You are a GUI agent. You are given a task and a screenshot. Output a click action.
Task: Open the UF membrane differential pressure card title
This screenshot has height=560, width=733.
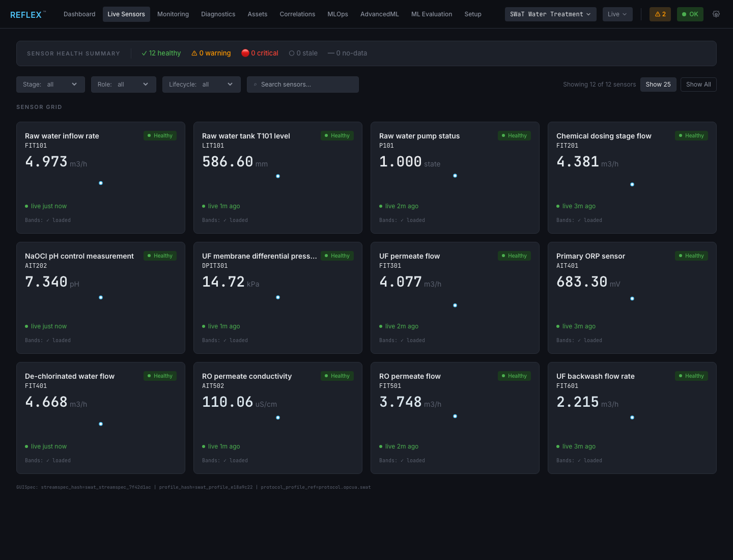[260, 256]
